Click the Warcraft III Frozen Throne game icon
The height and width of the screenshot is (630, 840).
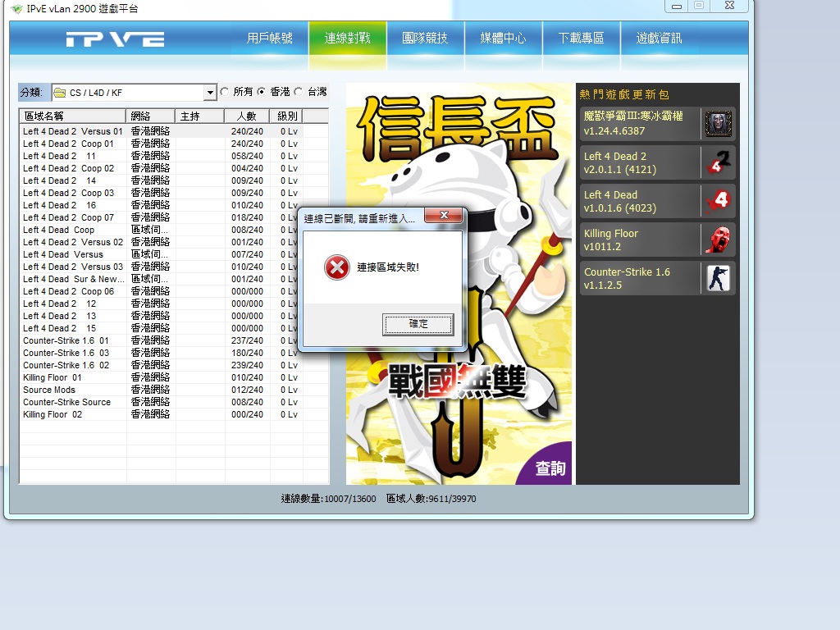pyautogui.click(x=718, y=124)
